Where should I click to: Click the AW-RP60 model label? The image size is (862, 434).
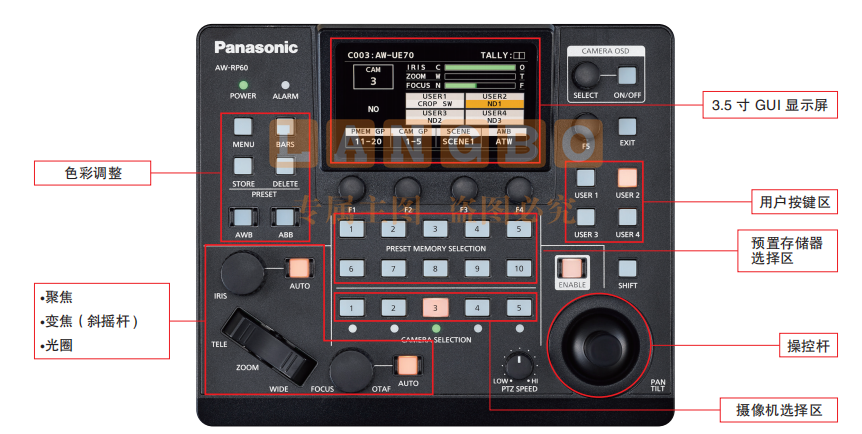click(x=231, y=68)
